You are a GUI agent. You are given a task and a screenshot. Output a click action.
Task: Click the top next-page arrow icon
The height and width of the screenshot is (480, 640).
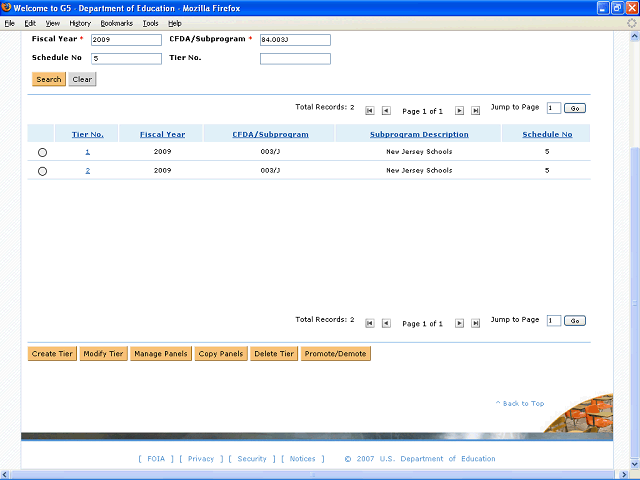point(460,111)
